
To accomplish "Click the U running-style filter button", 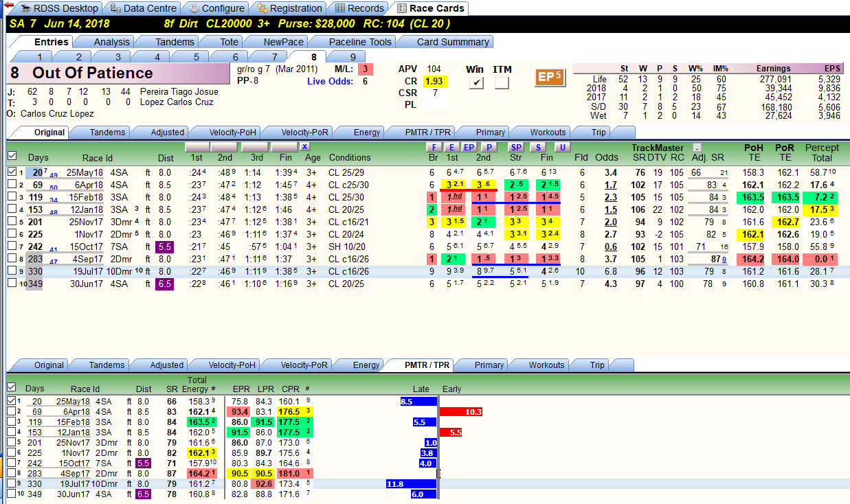I will (x=563, y=147).
